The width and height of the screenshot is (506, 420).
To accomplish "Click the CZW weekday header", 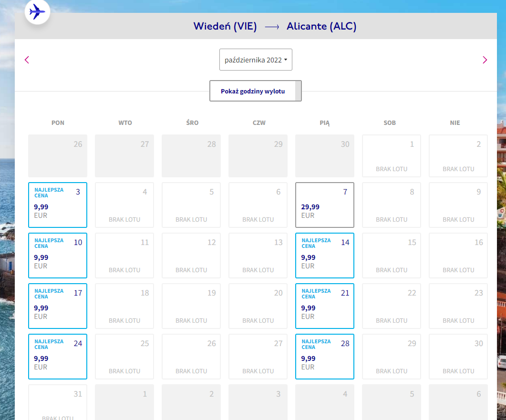I will (x=259, y=123).
